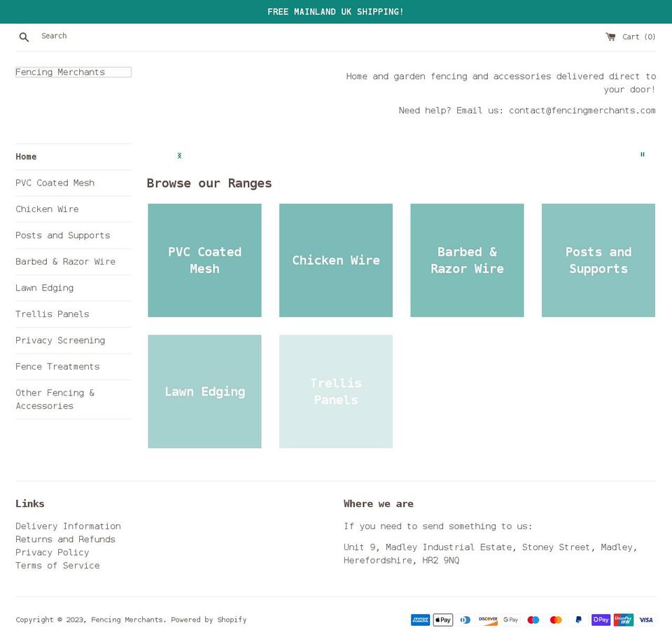The image size is (672, 642).
Task: Select the Visa payment icon
Action: click(x=645, y=620)
